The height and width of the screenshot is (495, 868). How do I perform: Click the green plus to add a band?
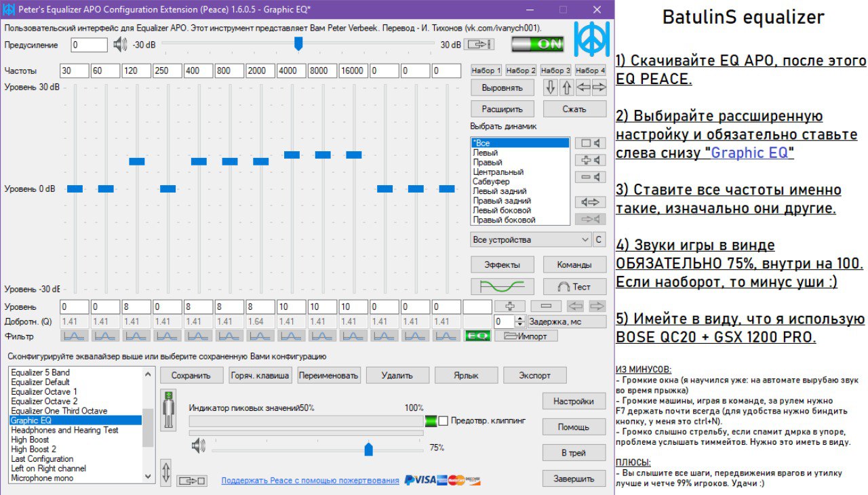(509, 306)
